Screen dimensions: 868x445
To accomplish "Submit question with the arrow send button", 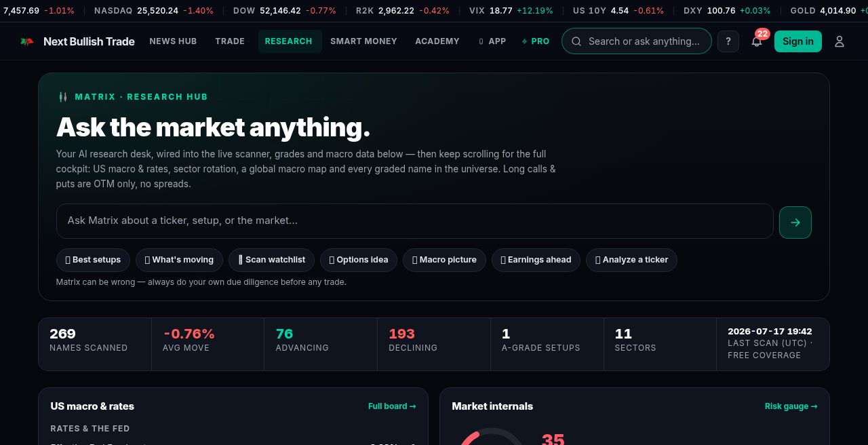I will [795, 222].
